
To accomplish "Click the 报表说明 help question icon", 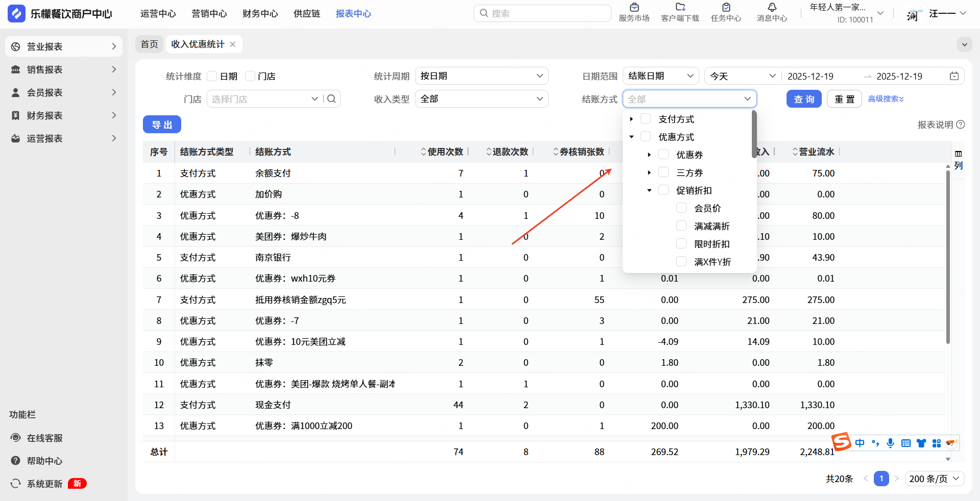I will click(x=961, y=124).
